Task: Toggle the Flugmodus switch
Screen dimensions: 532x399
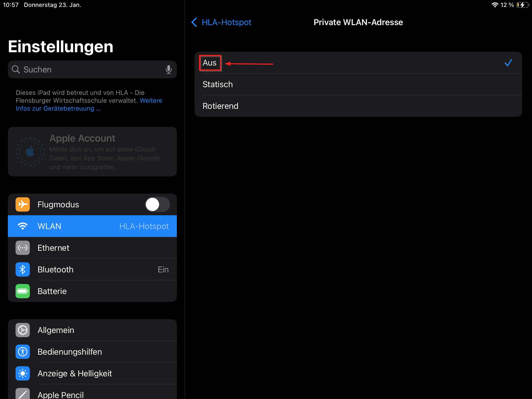Action: 157,204
